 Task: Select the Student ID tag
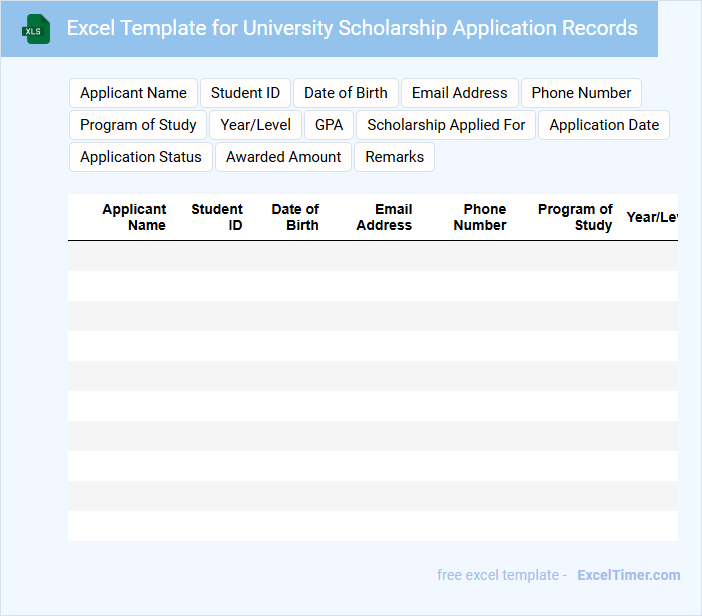[x=245, y=93]
